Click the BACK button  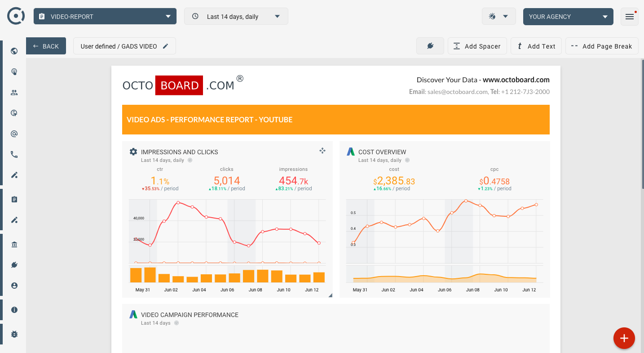(46, 46)
